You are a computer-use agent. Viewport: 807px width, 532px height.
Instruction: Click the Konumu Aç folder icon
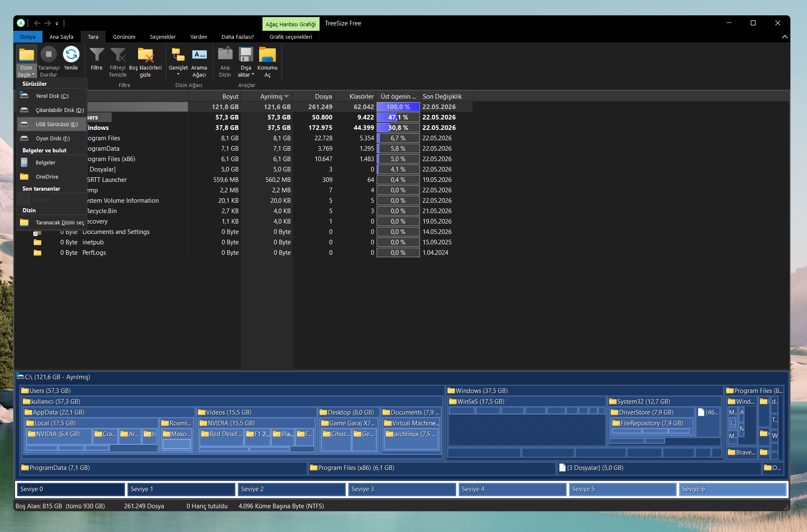click(x=267, y=54)
